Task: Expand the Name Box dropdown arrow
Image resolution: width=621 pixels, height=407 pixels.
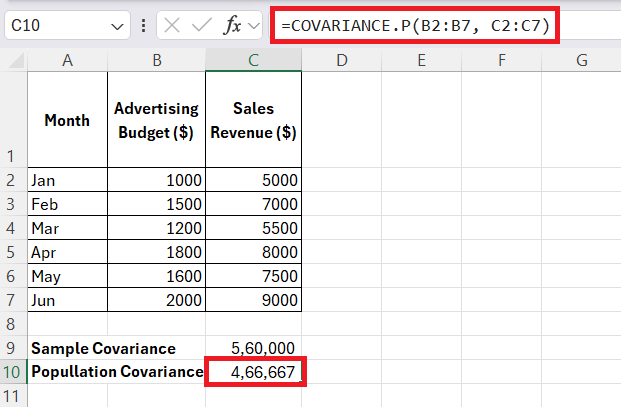Action: click(x=117, y=27)
